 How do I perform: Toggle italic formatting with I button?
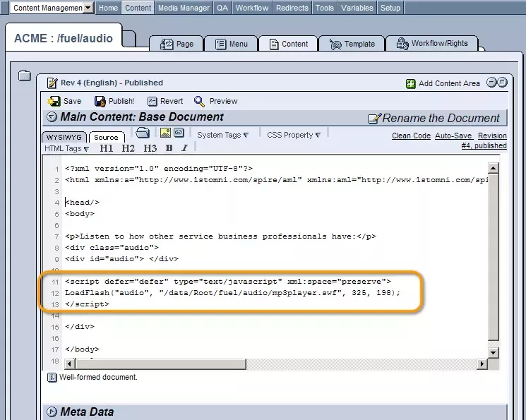click(x=184, y=148)
